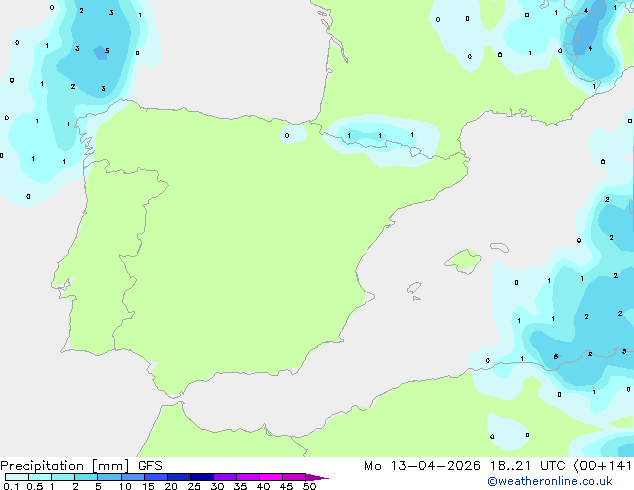Click the '50' legend scale label
This screenshot has width=634, height=490.
click(x=309, y=486)
